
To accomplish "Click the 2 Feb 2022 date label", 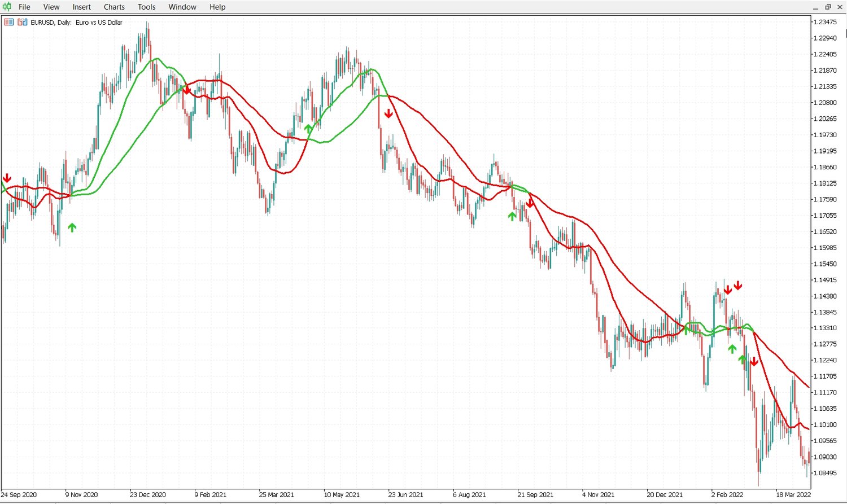I will pos(727,495).
